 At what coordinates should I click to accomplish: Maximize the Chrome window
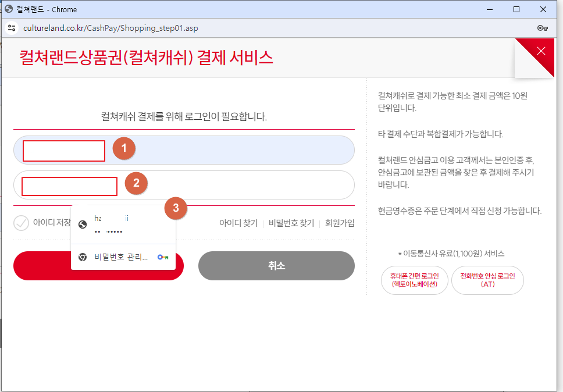pyautogui.click(x=516, y=9)
